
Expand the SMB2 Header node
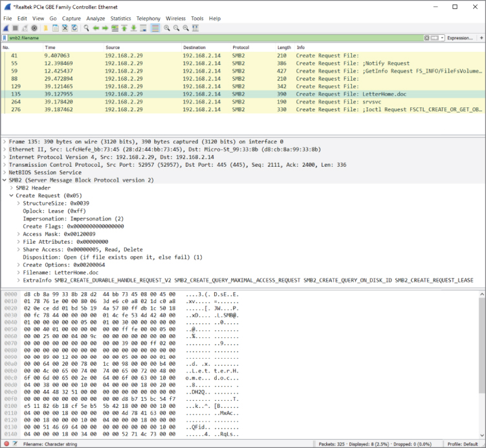click(x=12, y=188)
